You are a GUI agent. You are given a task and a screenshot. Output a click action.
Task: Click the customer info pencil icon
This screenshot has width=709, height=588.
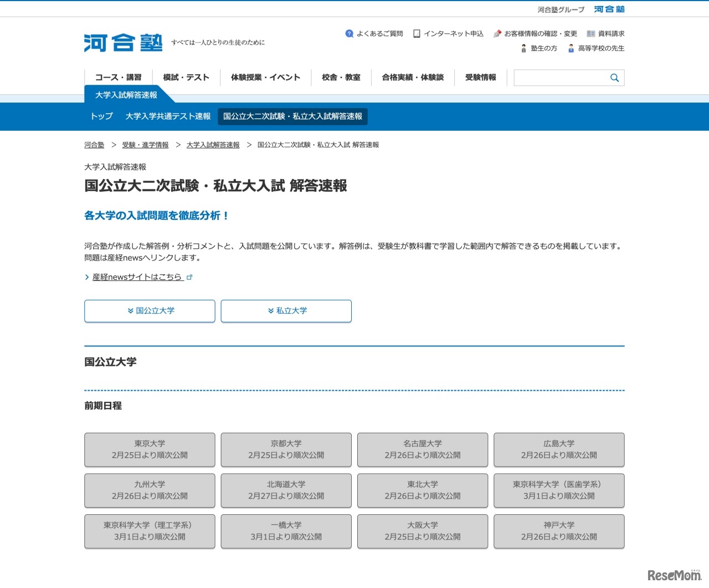(497, 34)
